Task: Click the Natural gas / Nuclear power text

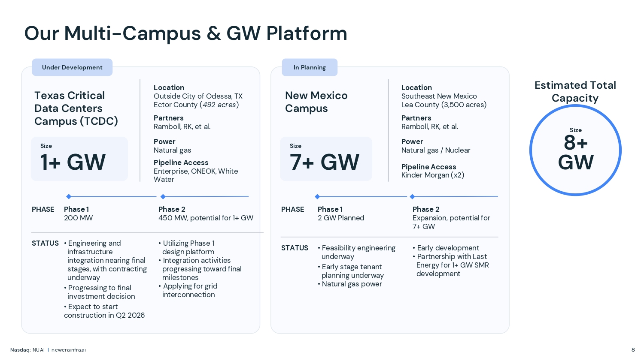Action: [x=436, y=150]
